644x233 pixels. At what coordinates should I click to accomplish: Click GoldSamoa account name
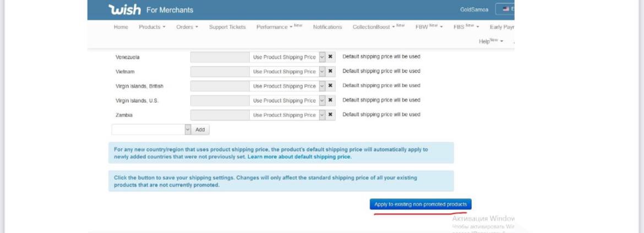pos(474,9)
